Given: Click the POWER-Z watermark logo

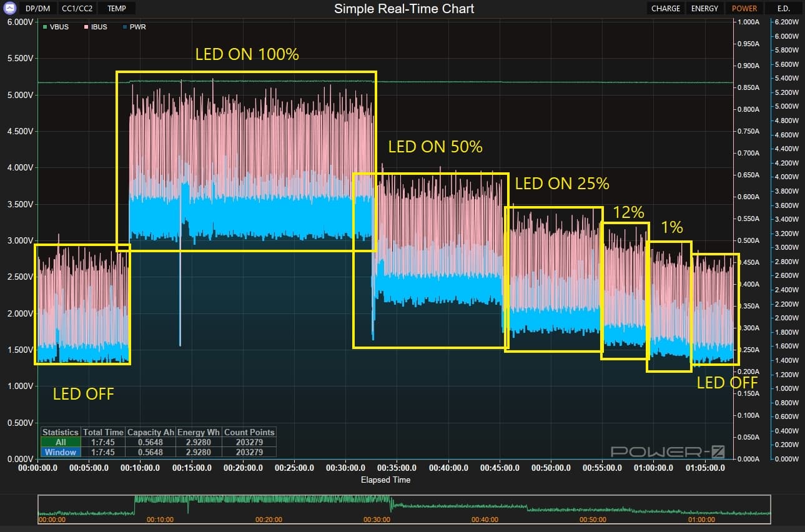Looking at the screenshot, I should [667, 451].
